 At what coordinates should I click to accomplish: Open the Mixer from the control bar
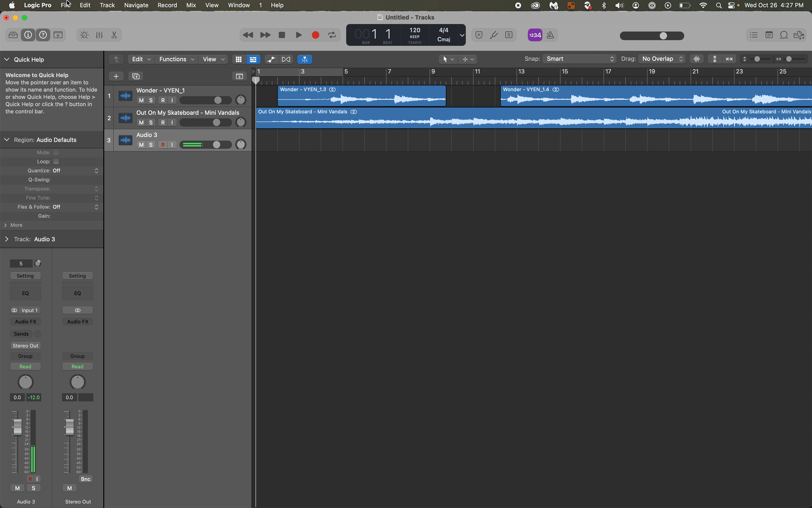[x=99, y=35]
